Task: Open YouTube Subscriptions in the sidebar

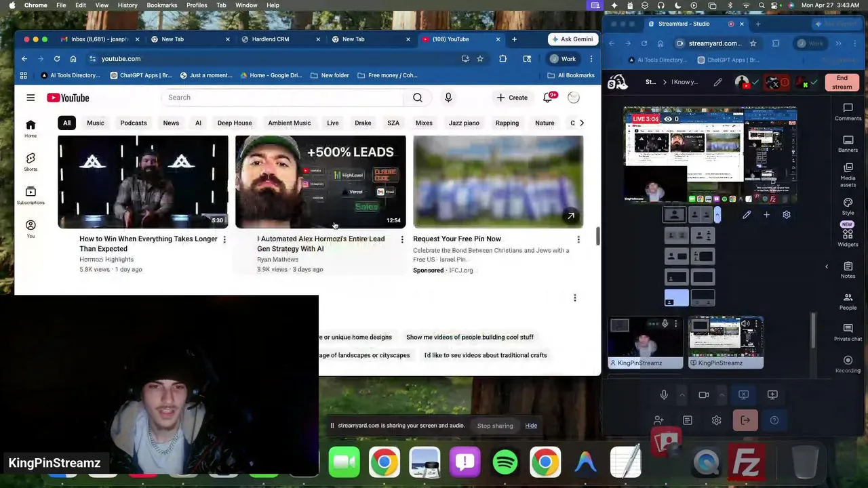Action: click(31, 195)
